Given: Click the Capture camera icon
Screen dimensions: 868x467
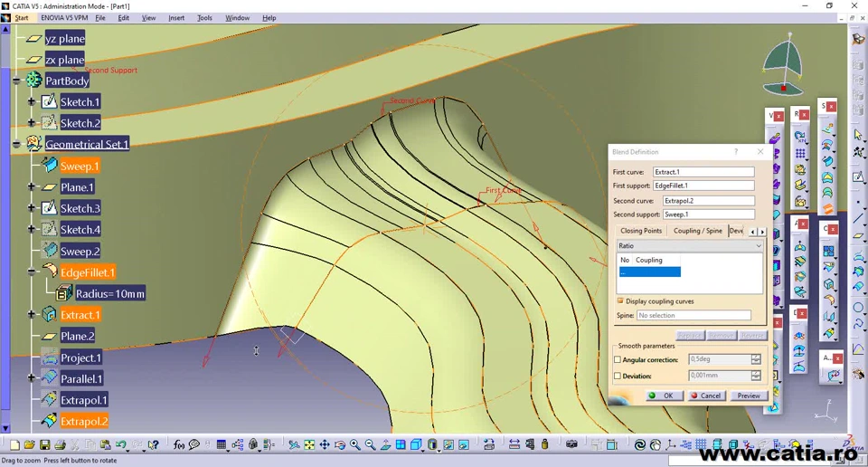Looking at the screenshot, I should [571, 444].
